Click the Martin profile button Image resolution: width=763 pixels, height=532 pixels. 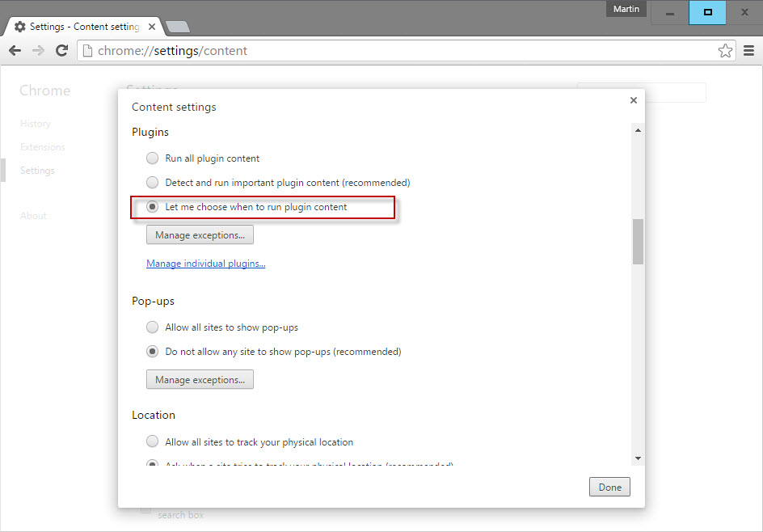point(626,9)
